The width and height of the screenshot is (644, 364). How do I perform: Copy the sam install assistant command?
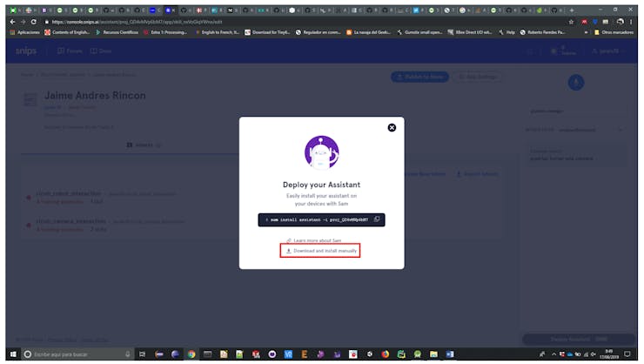pyautogui.click(x=377, y=219)
